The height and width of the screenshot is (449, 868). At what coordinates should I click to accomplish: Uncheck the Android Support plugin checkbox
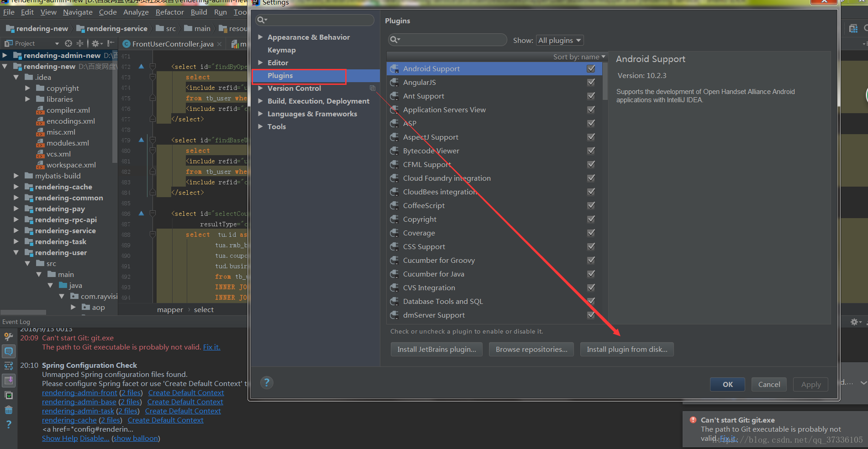point(591,69)
